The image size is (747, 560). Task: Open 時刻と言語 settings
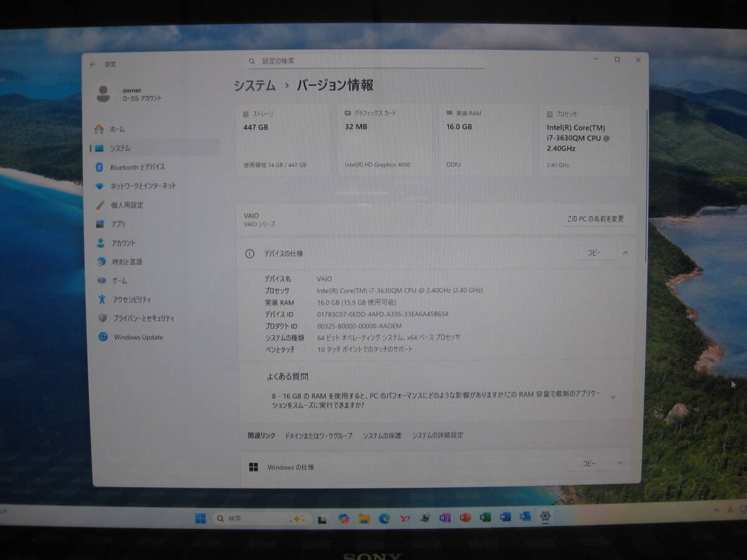[x=128, y=261]
